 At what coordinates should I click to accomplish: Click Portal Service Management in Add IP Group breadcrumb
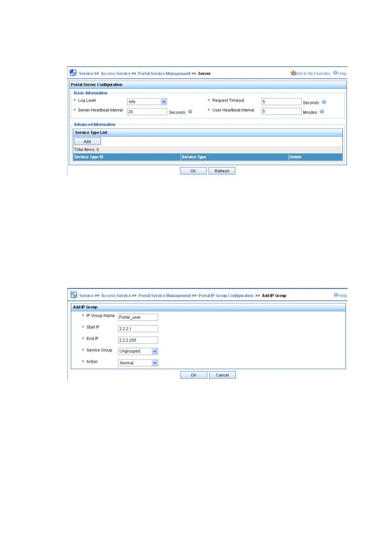165,296
